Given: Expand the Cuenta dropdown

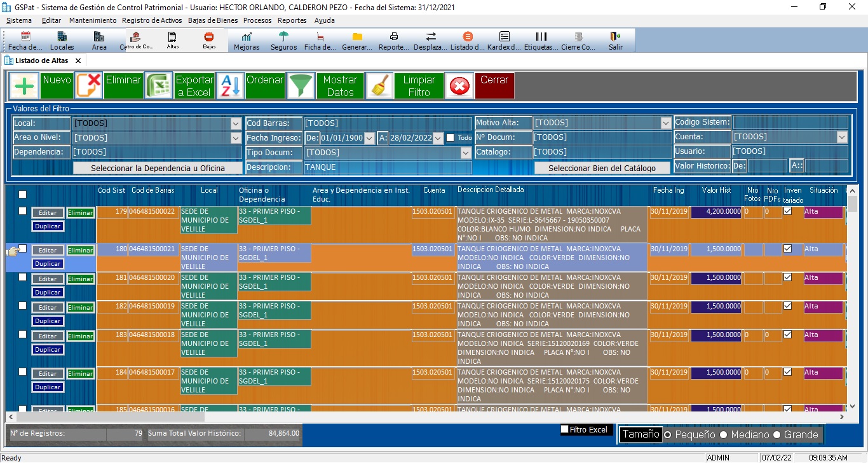Looking at the screenshot, I should coord(842,137).
